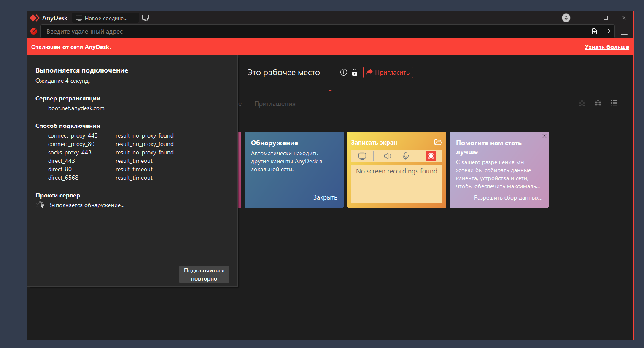This screenshot has width=644, height=348.
Task: Open the Приглашения tab
Action: click(275, 104)
